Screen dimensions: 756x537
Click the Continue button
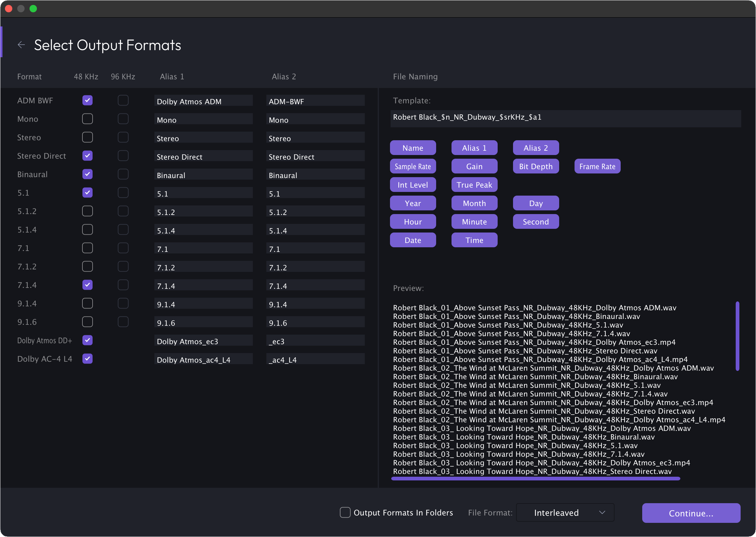coord(691,513)
